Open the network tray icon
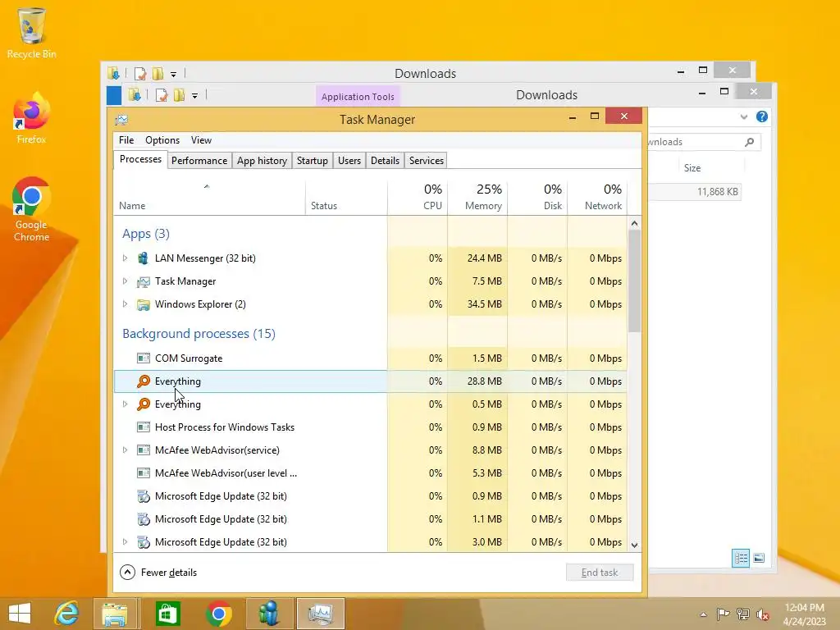Image resolution: width=840 pixels, height=630 pixels. click(x=743, y=614)
